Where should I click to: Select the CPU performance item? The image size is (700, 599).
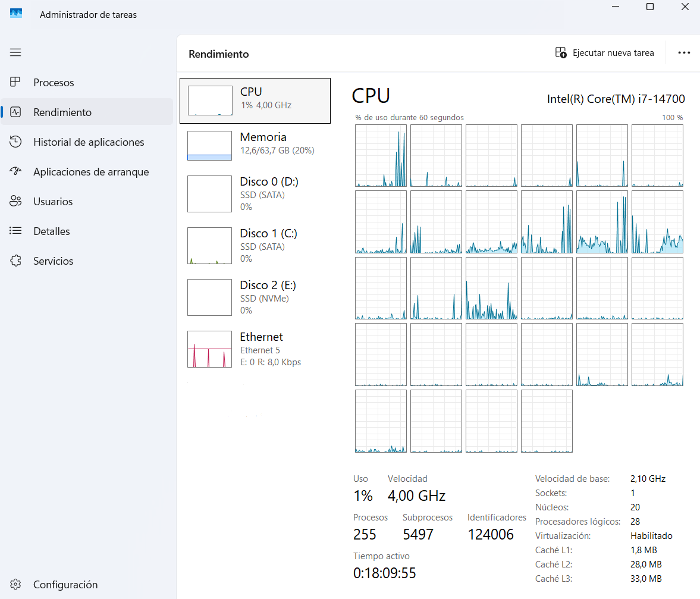point(255,101)
